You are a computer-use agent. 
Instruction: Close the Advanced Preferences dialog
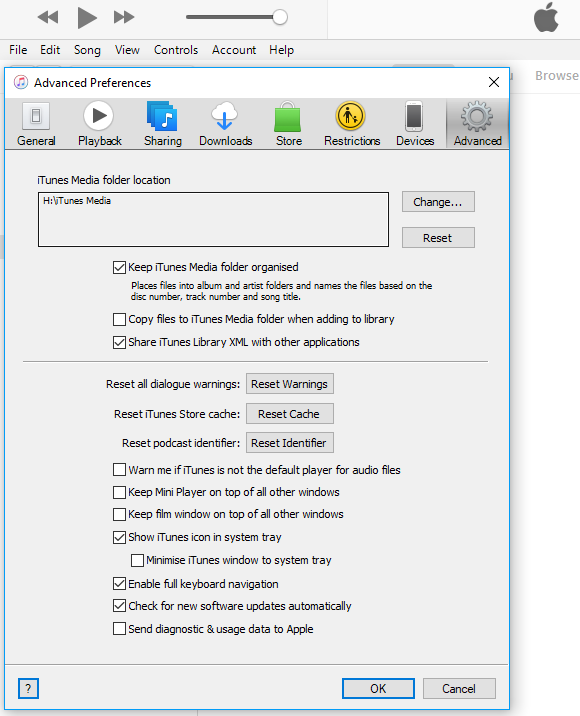point(494,82)
